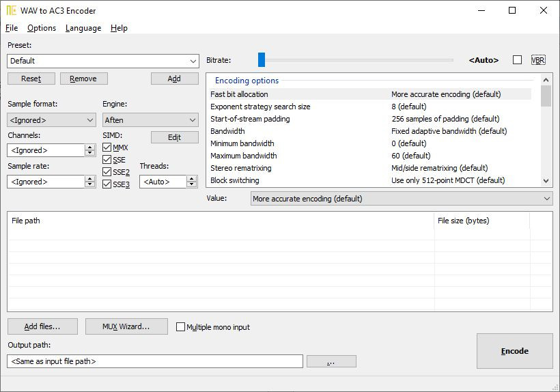Enable the Multiple mono input checkbox

coord(181,326)
